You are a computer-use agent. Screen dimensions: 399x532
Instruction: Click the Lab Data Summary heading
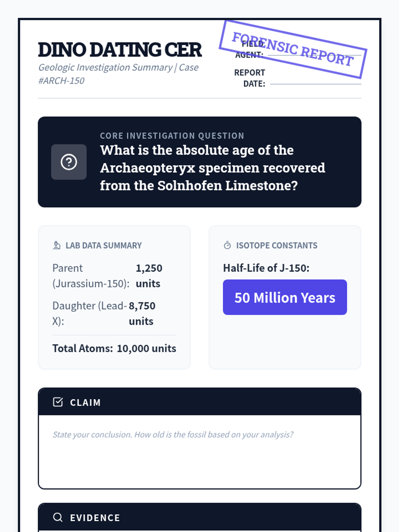(x=103, y=245)
